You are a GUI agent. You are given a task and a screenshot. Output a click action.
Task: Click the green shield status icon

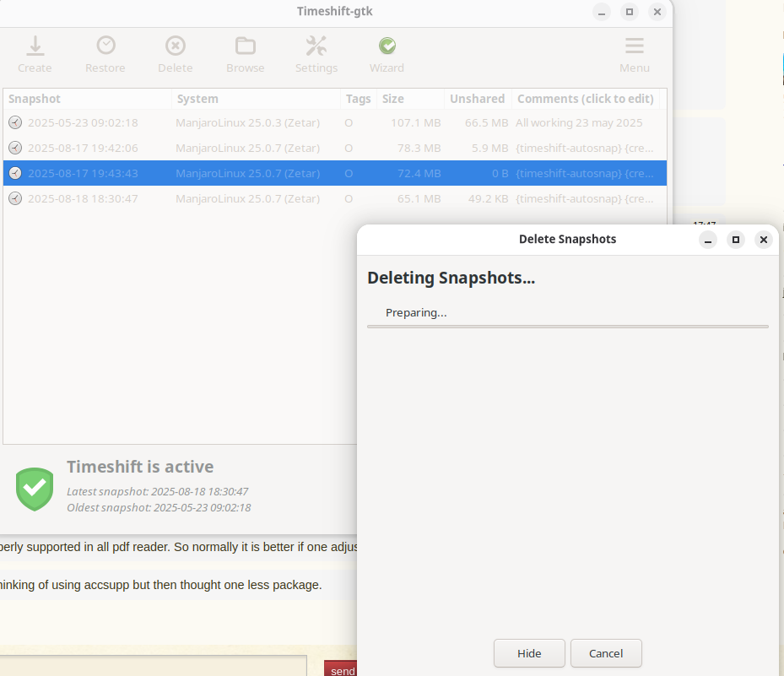click(x=35, y=489)
